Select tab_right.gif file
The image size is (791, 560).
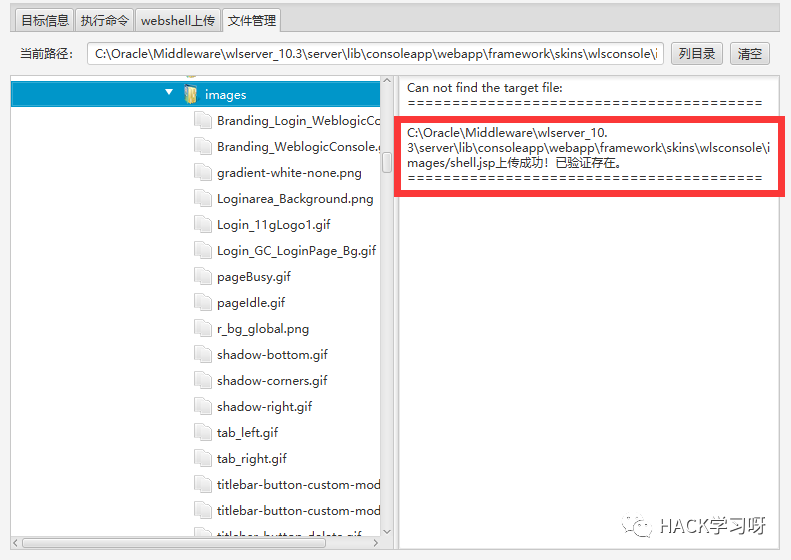252,459
